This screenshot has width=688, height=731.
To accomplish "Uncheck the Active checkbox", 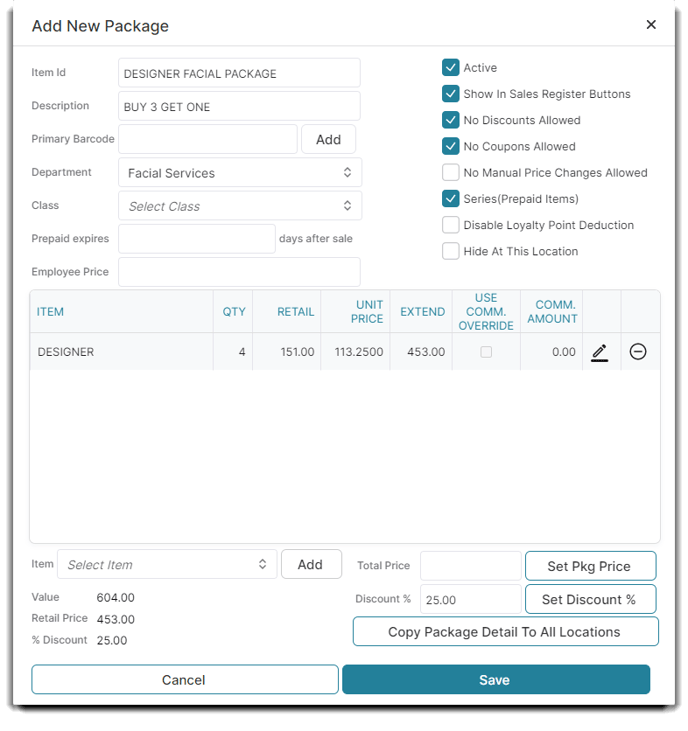I will pyautogui.click(x=450, y=68).
